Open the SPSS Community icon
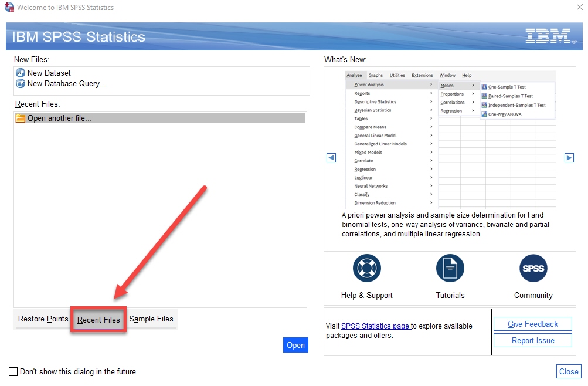 [x=533, y=268]
